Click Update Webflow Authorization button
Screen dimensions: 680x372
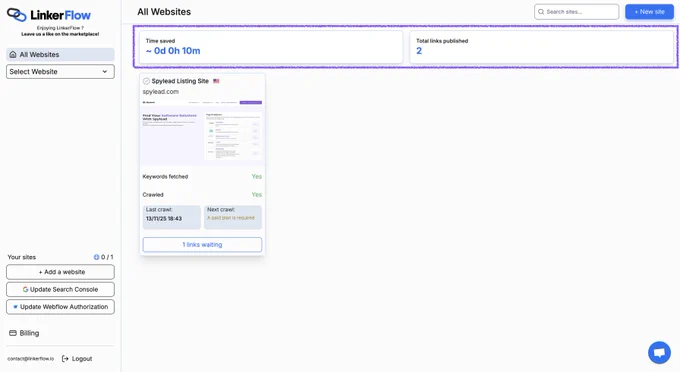pyautogui.click(x=60, y=307)
